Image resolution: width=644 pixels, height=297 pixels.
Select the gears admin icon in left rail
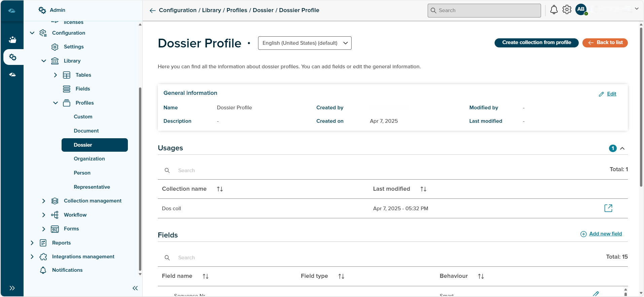[x=13, y=57]
